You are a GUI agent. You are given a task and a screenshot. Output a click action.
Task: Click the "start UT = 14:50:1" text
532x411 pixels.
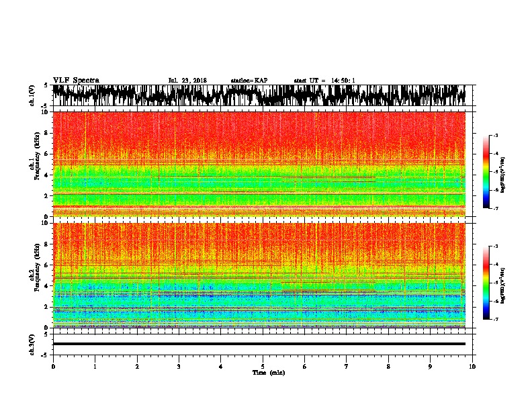[x=324, y=81]
